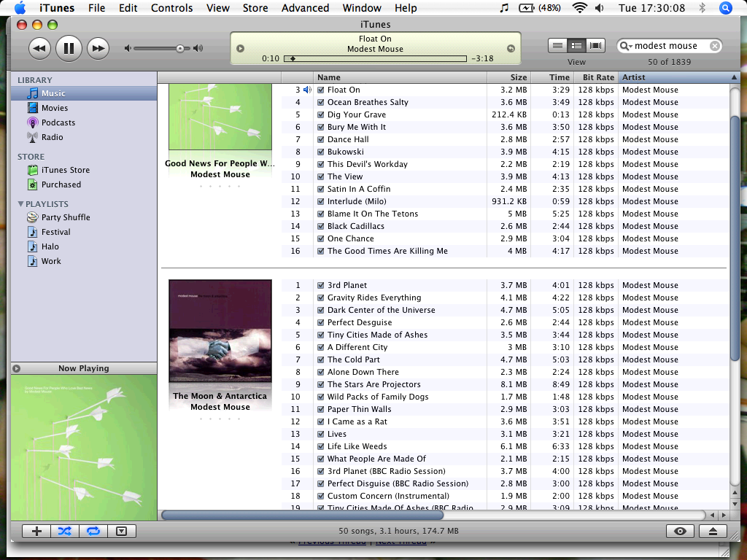Click the Now Playing album artwork
Viewport: 747px width, 560px height.
click(x=84, y=447)
